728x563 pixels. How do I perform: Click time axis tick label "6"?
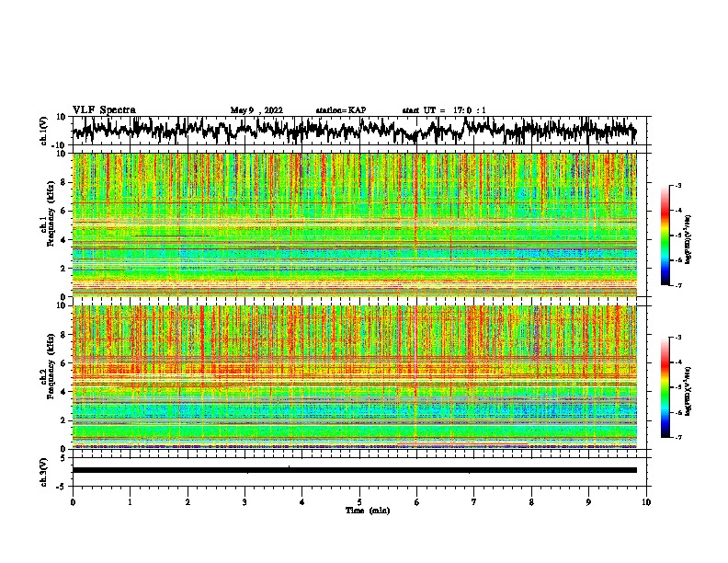pyautogui.click(x=417, y=502)
